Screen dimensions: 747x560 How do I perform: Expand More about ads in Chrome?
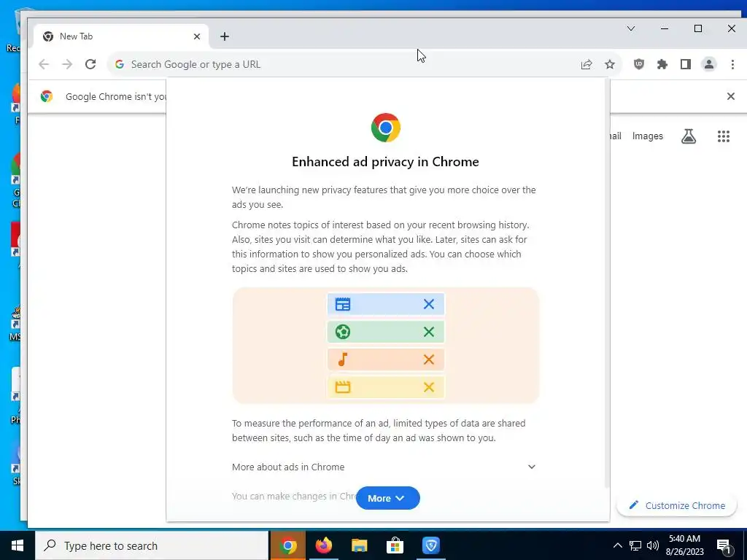pos(384,467)
